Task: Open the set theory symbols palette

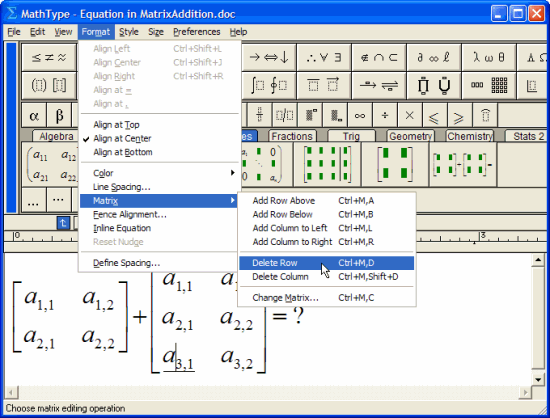Action: pyautogui.click(x=379, y=58)
